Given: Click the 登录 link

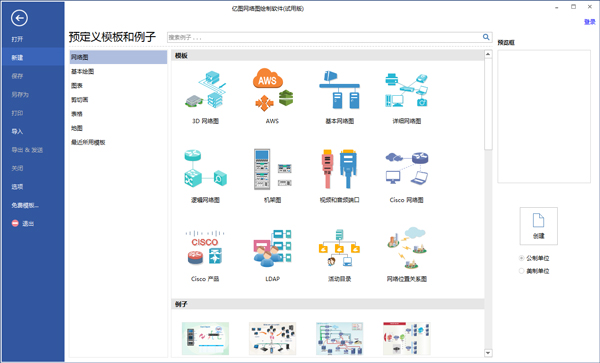Looking at the screenshot, I should point(589,22).
